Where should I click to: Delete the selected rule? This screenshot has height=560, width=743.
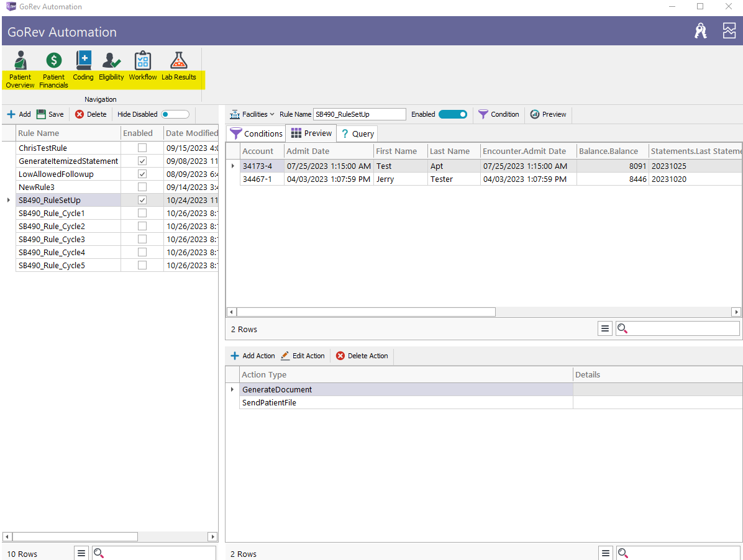tap(91, 114)
